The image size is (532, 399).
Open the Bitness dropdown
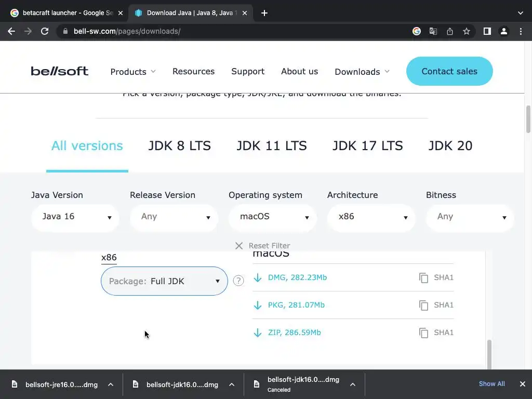pyautogui.click(x=470, y=218)
